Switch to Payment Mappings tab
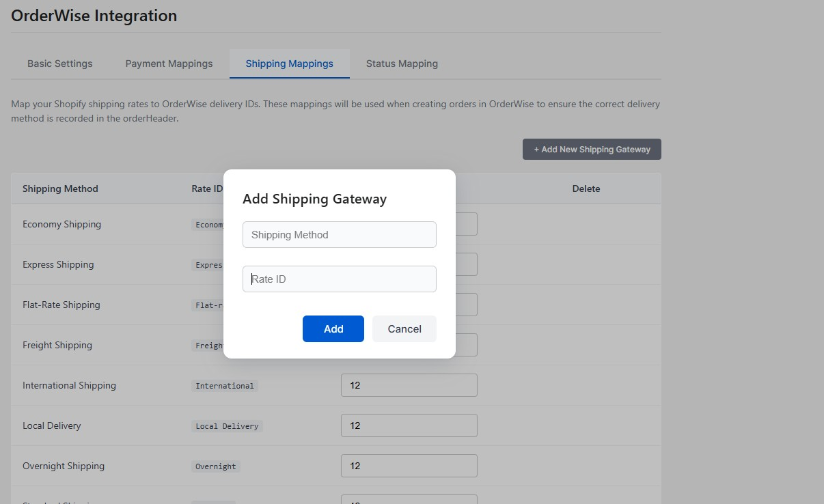 tap(169, 64)
